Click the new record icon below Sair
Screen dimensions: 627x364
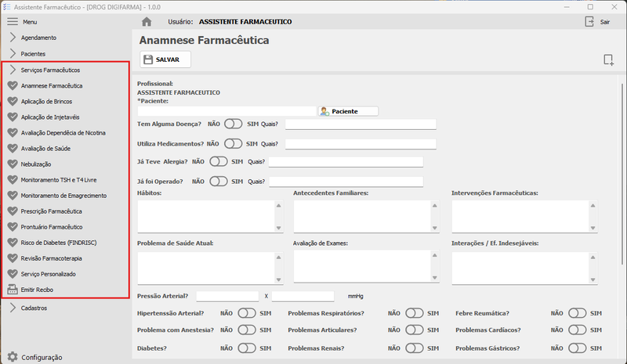pos(608,60)
